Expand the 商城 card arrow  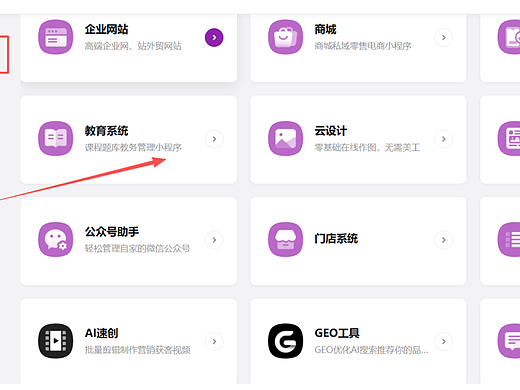(x=443, y=38)
